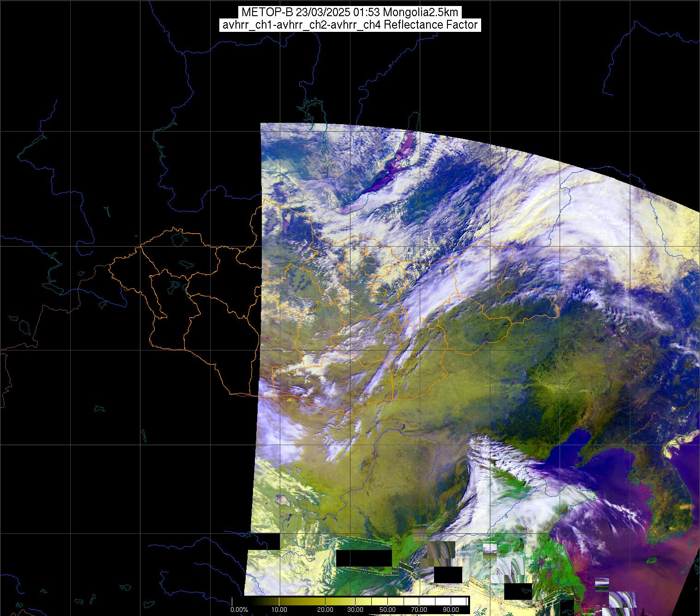The image size is (700, 616).
Task: Click the 0.00% colorbar label
Action: [239, 610]
